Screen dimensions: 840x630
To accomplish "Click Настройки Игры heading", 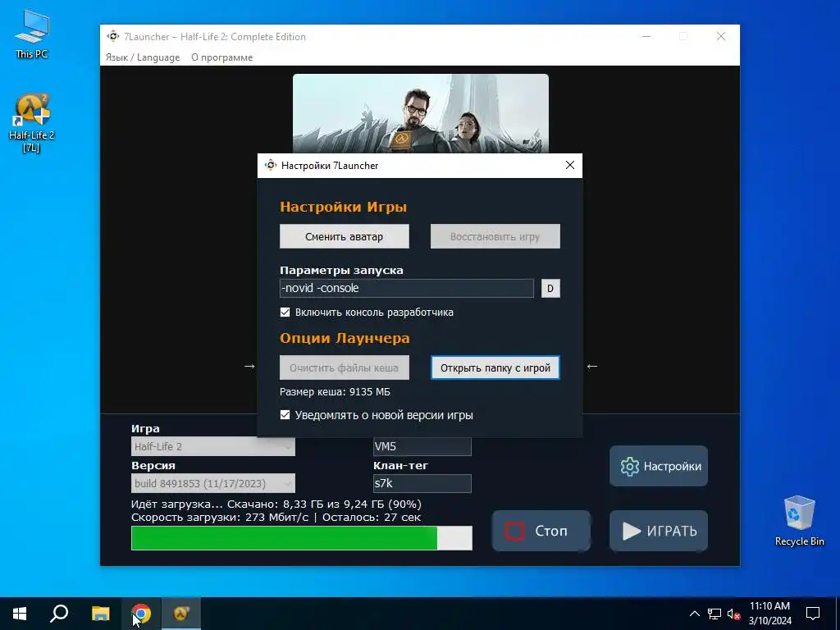I will point(344,207).
